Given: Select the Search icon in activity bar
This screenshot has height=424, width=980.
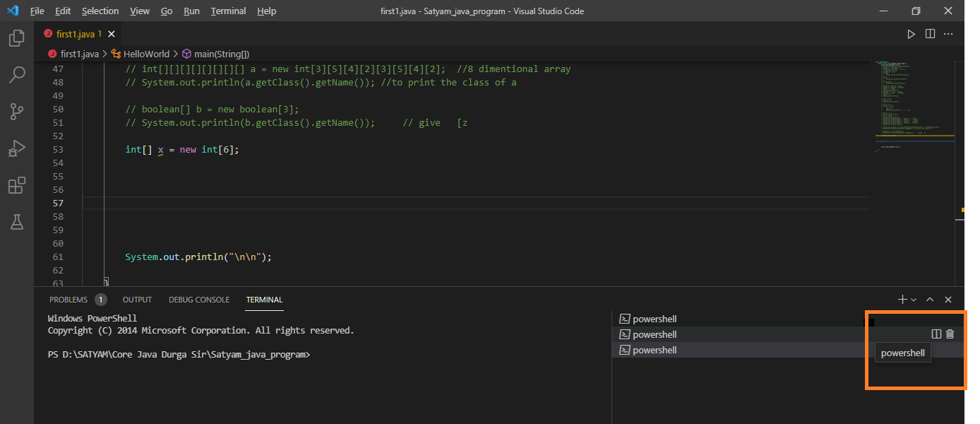Looking at the screenshot, I should coord(16,75).
